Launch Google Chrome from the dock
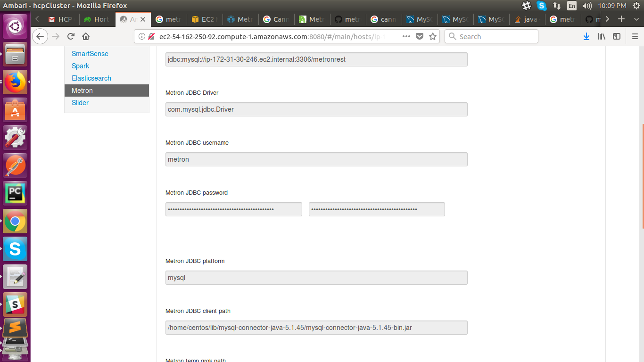The height and width of the screenshot is (362, 644). coord(15,221)
